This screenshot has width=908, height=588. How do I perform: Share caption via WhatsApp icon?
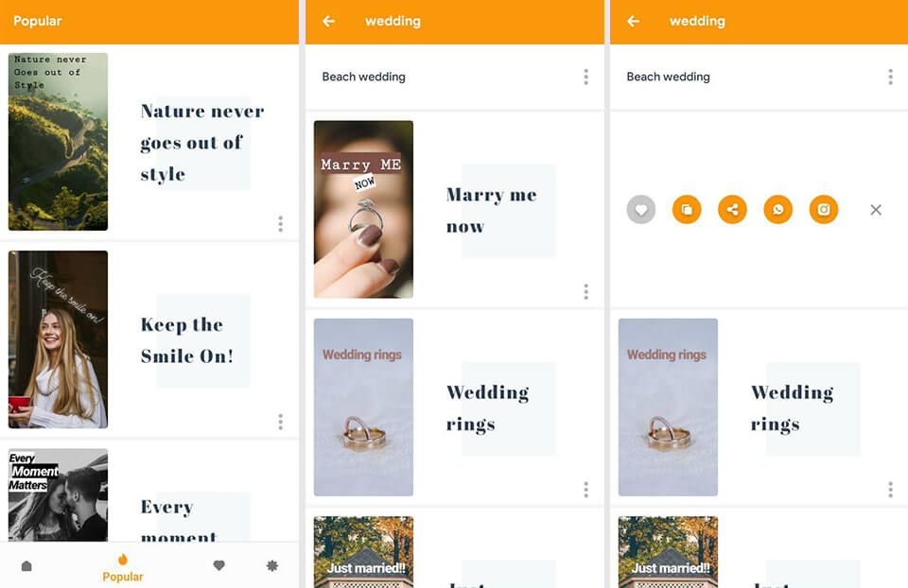(x=777, y=210)
